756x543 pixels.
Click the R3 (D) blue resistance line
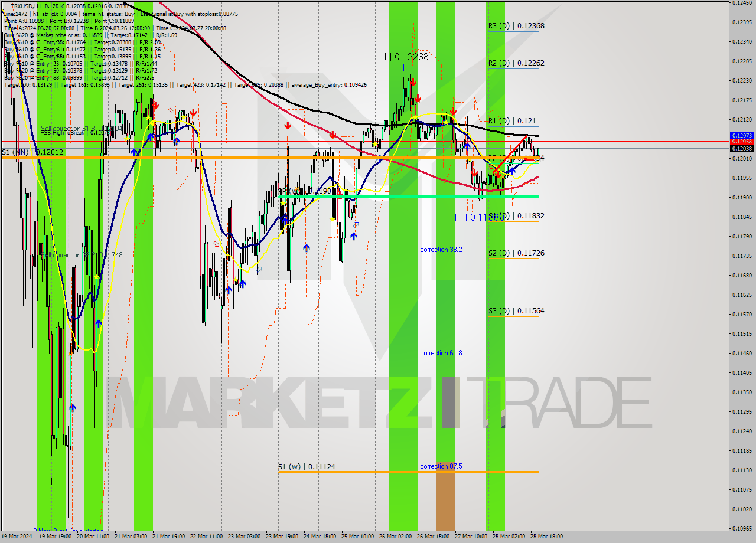point(513,31)
